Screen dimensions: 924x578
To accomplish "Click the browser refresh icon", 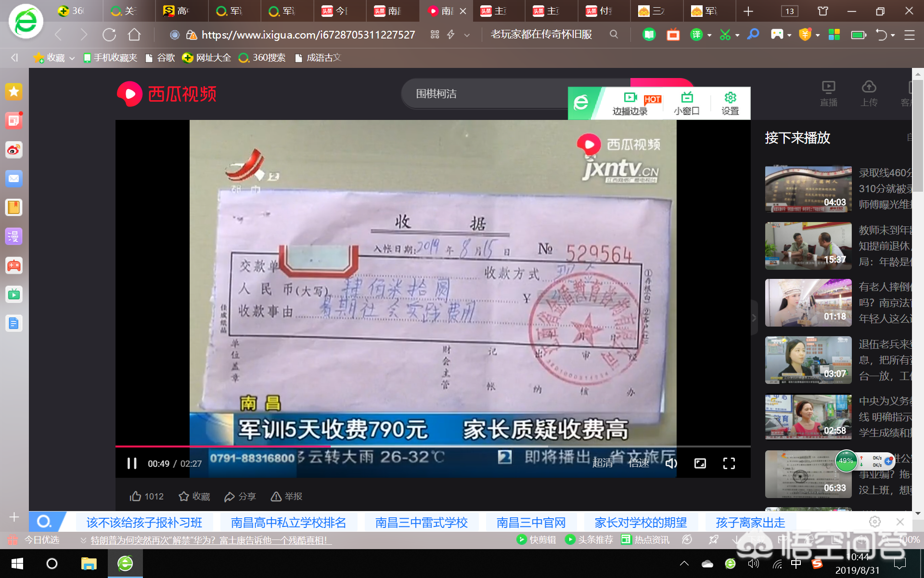I will pyautogui.click(x=109, y=35).
